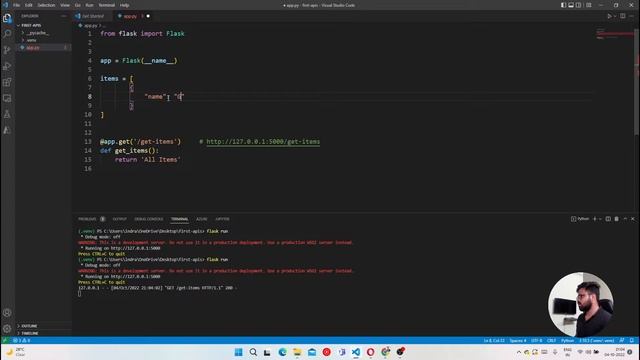Open the File menu

tap(16, 5)
